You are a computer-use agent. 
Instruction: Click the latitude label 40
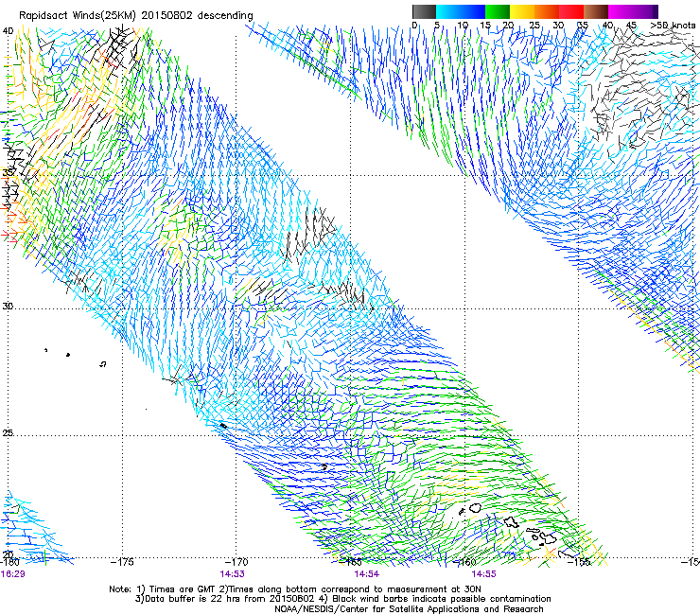point(8,31)
